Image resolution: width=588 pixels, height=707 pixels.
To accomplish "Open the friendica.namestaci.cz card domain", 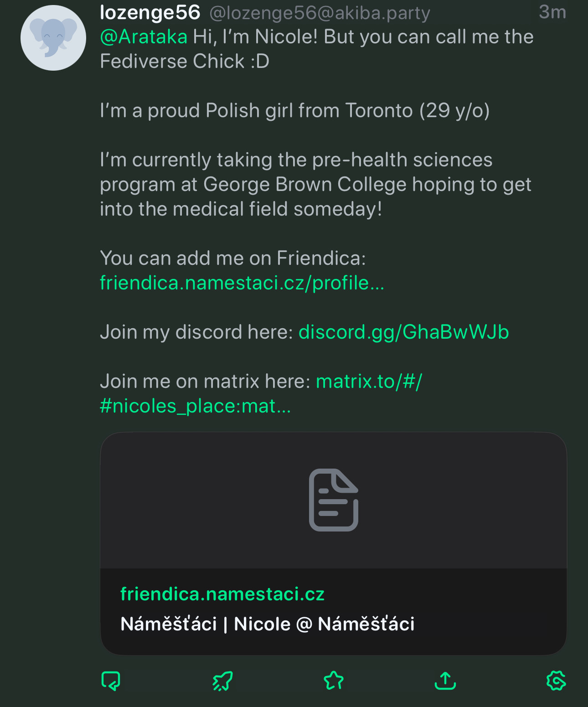I will 222,594.
